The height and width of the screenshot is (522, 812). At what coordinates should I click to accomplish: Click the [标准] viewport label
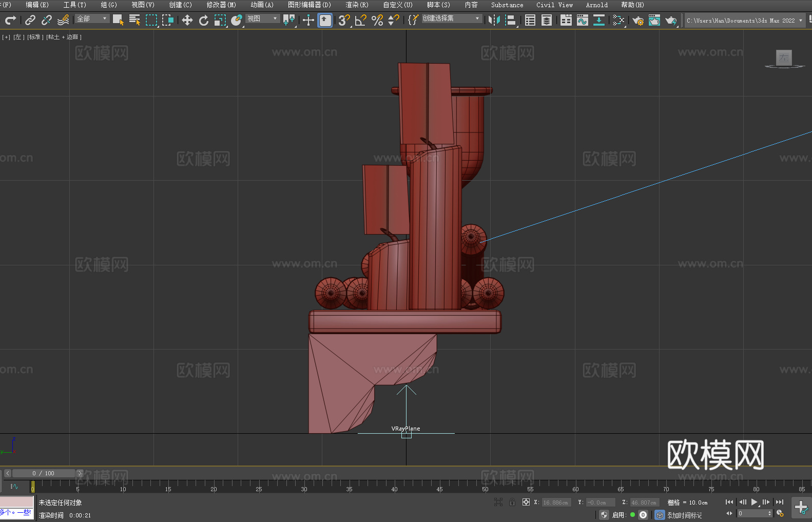pos(35,37)
